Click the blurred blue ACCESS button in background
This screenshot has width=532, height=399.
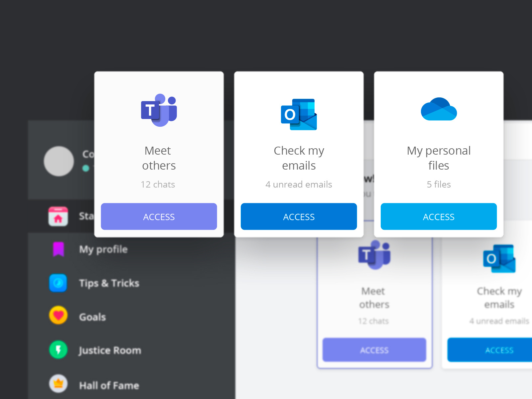[x=490, y=350]
